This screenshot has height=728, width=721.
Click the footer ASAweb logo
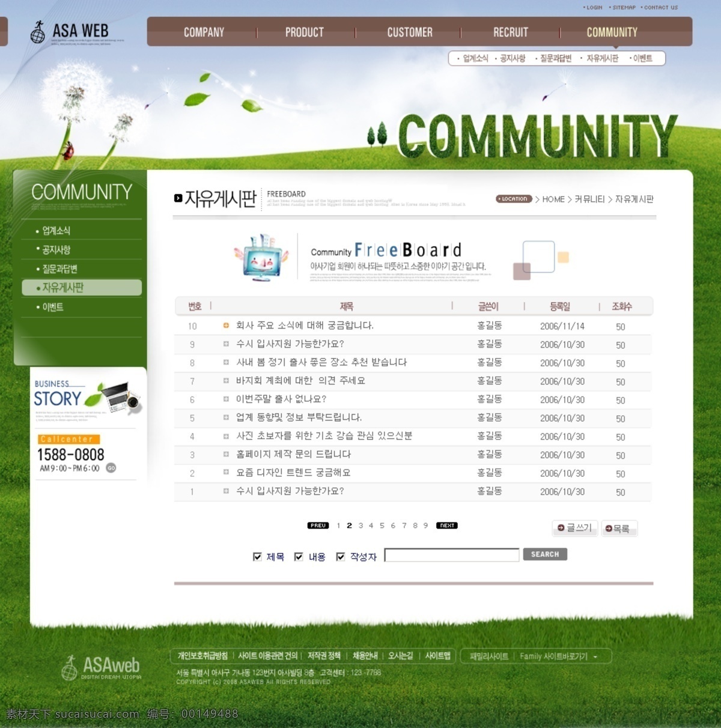(x=100, y=667)
